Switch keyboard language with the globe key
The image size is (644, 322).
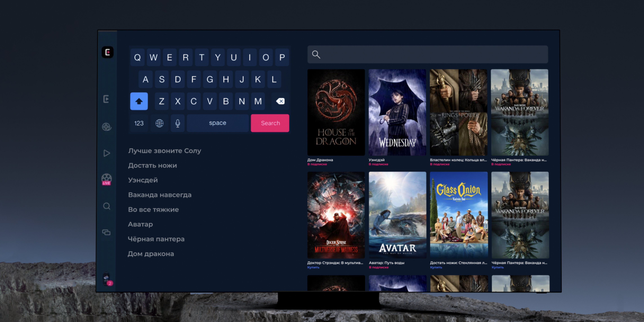[x=159, y=123]
